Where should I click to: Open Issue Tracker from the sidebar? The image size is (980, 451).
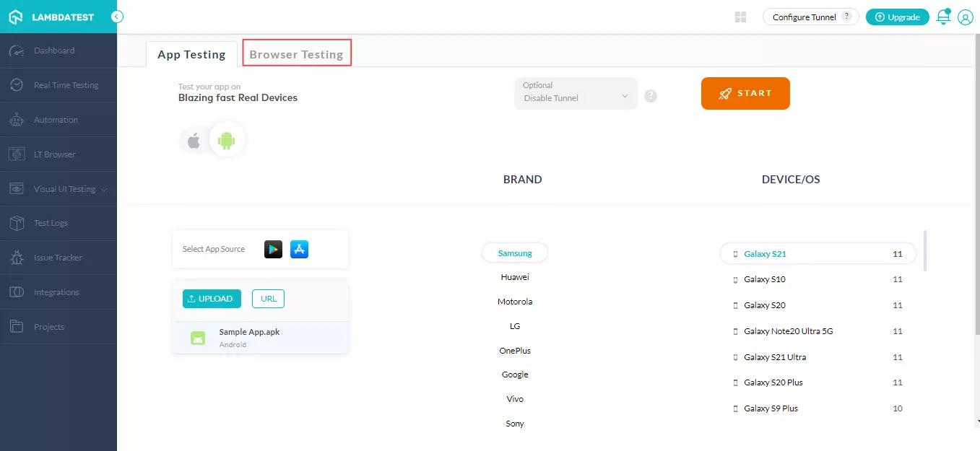click(58, 258)
